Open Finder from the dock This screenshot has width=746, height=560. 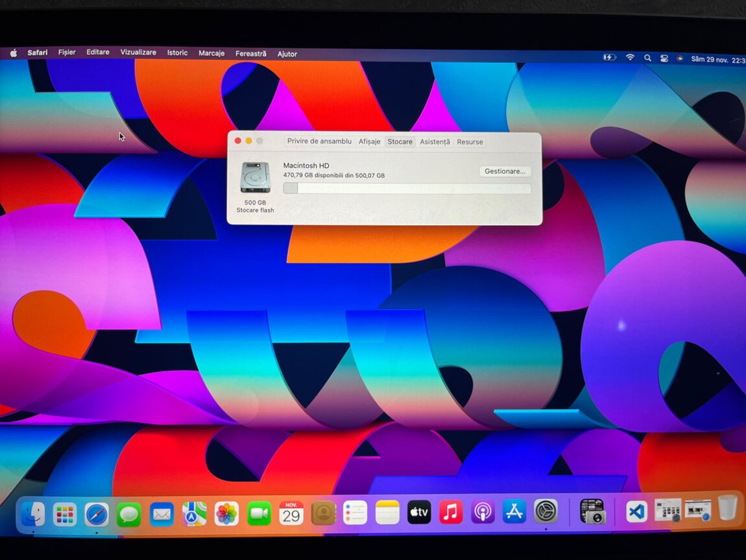32,514
